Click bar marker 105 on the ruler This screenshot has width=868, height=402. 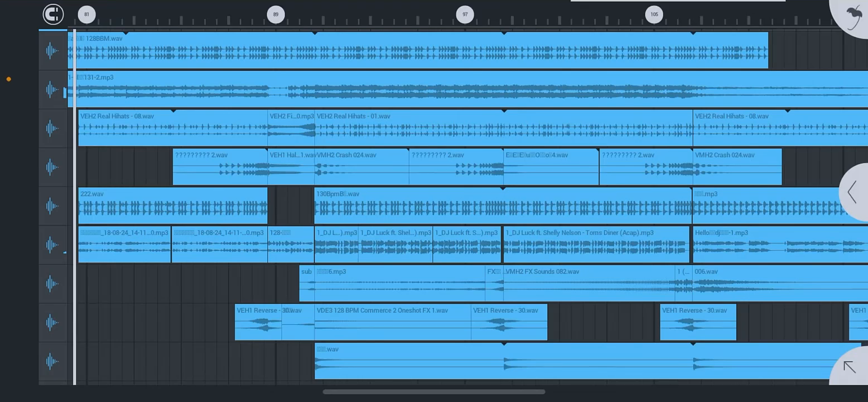coord(654,15)
